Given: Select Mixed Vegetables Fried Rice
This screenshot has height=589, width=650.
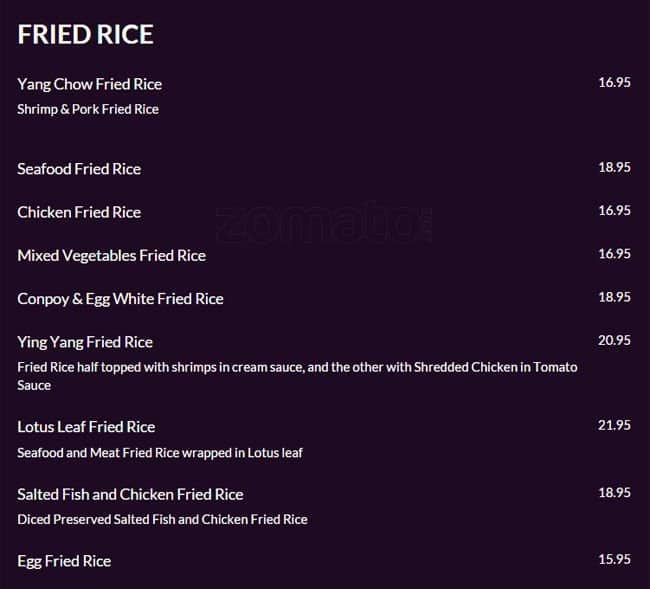Looking at the screenshot, I should tap(111, 255).
